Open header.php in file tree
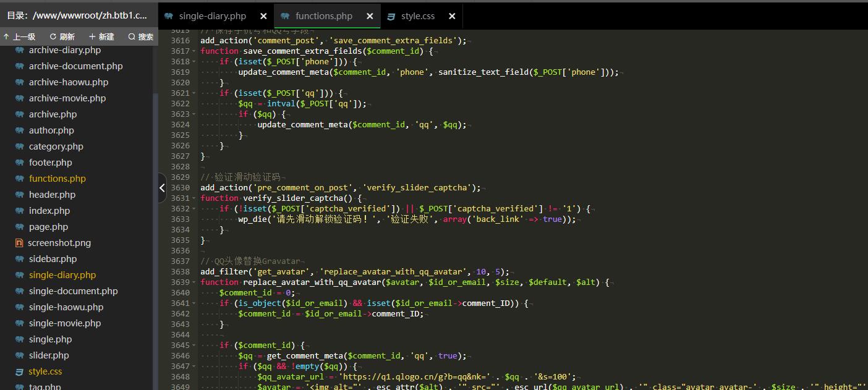The image size is (868, 390). coord(52,195)
